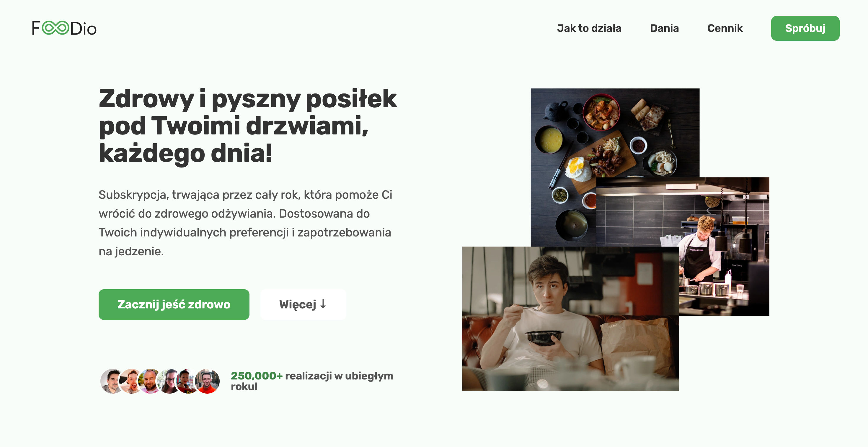Open the Jak to działa menu item
The width and height of the screenshot is (868, 447).
tap(589, 28)
